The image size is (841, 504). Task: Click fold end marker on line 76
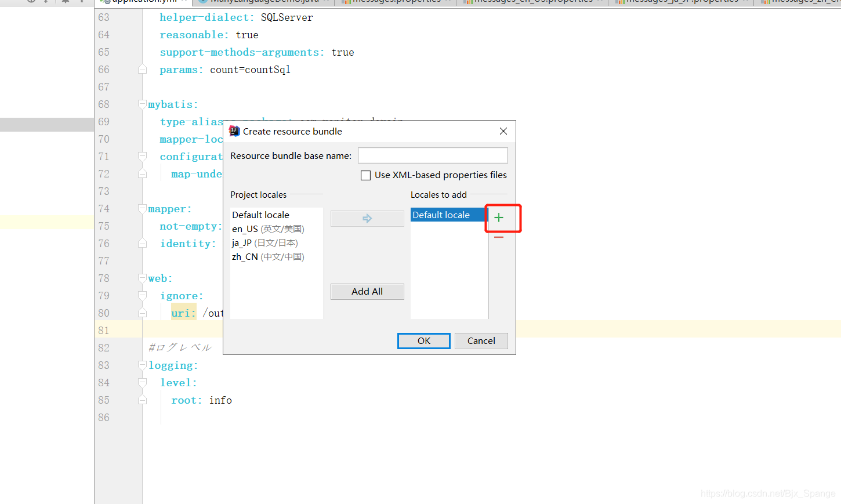coord(142,244)
